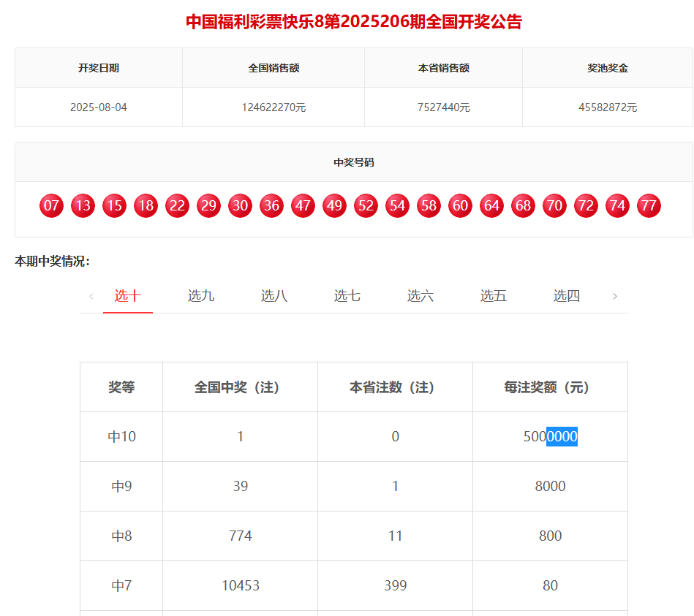Click the 中奖号码 heading

[354, 162]
